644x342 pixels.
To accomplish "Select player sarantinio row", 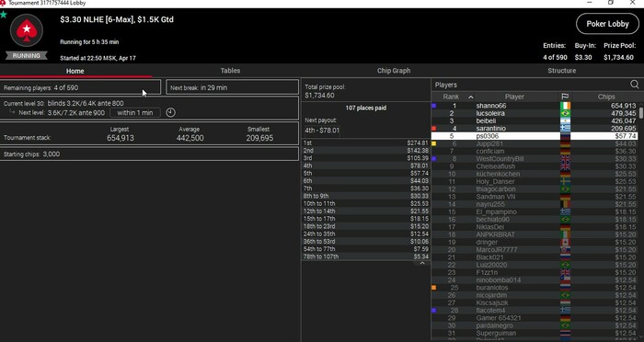I will pos(535,129).
